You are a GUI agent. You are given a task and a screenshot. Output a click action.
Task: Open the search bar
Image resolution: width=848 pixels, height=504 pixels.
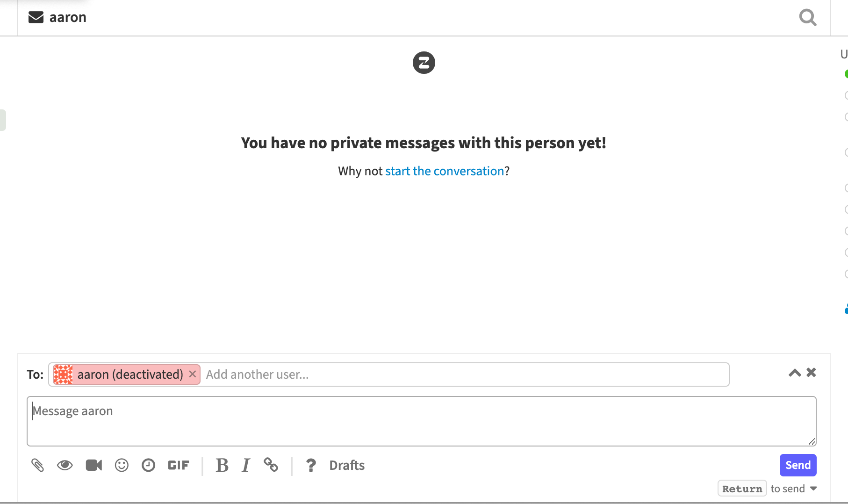808,17
